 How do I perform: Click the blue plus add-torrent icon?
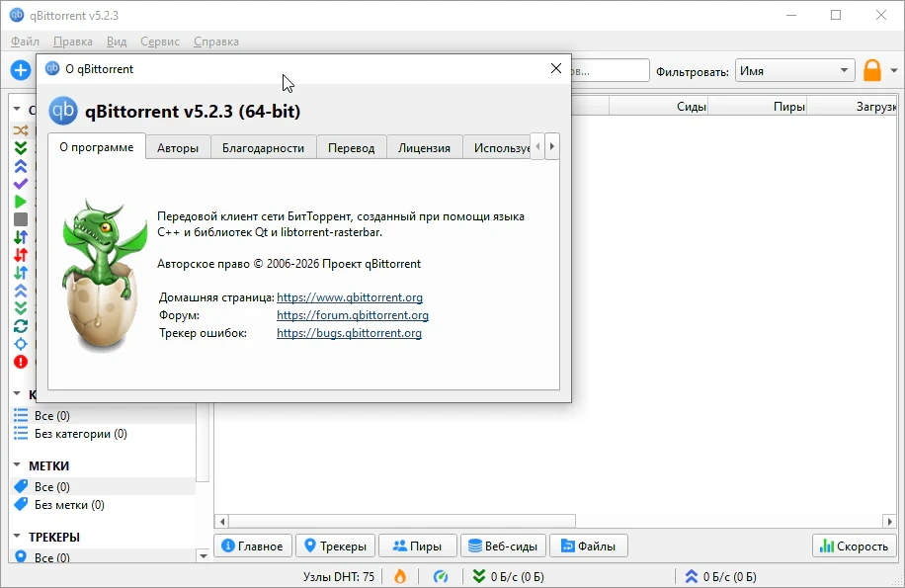click(x=20, y=70)
